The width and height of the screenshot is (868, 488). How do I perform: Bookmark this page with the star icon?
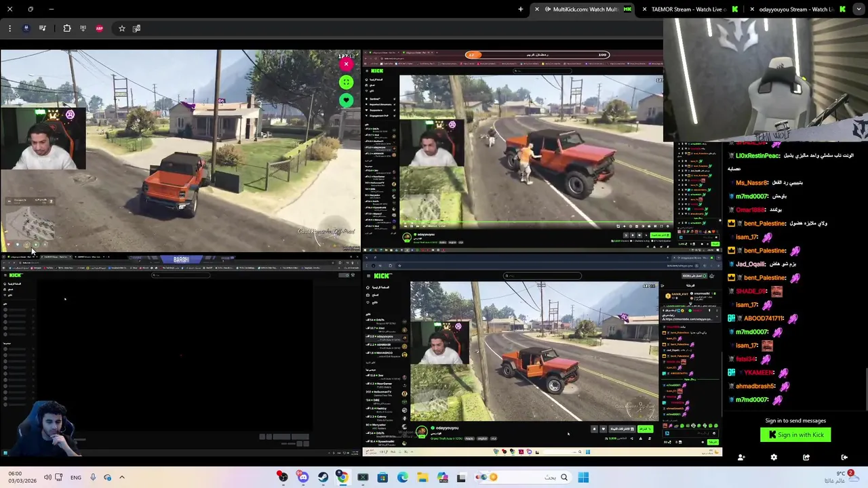tap(121, 28)
